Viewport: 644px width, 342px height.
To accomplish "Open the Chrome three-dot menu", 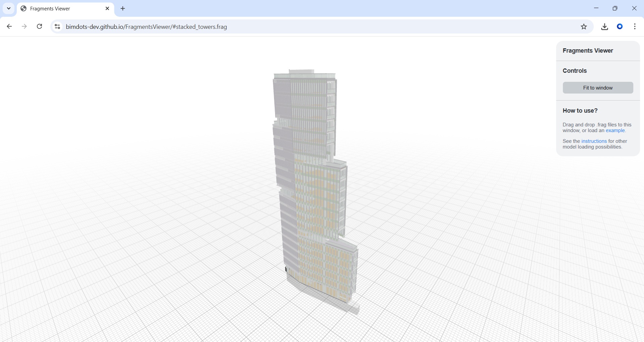I will (635, 27).
